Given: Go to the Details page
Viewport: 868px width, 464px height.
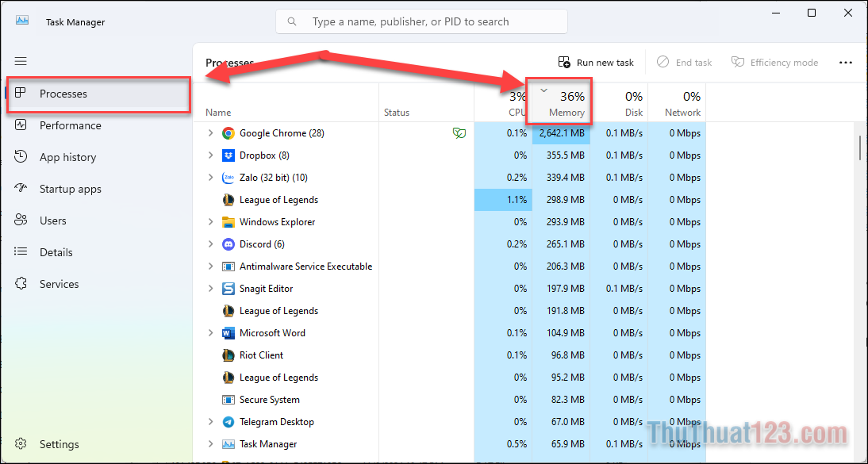Looking at the screenshot, I should click(98, 252).
